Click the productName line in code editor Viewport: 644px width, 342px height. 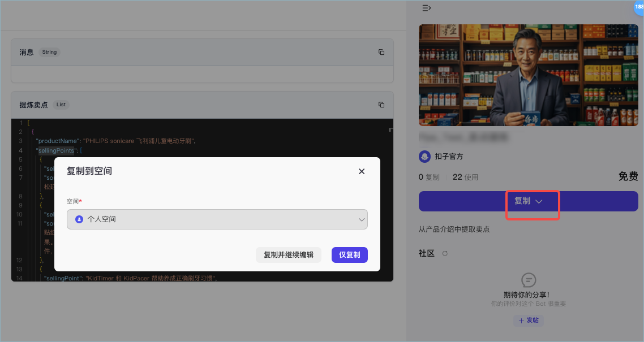116,141
